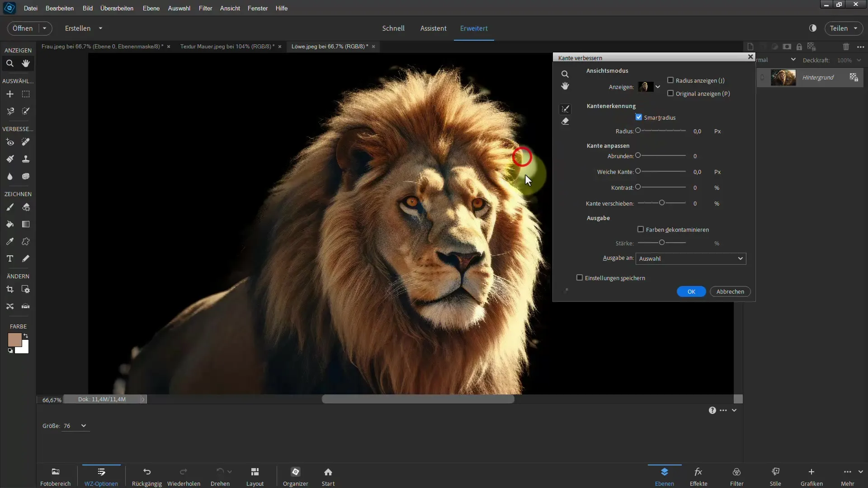868x488 pixels.
Task: Select the rectangular Marquee tool
Action: point(26,94)
